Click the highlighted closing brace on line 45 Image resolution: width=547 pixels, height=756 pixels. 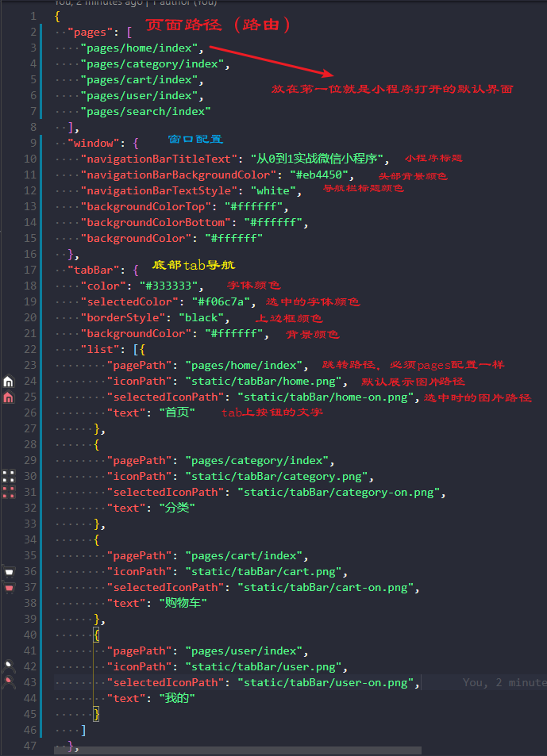(97, 714)
